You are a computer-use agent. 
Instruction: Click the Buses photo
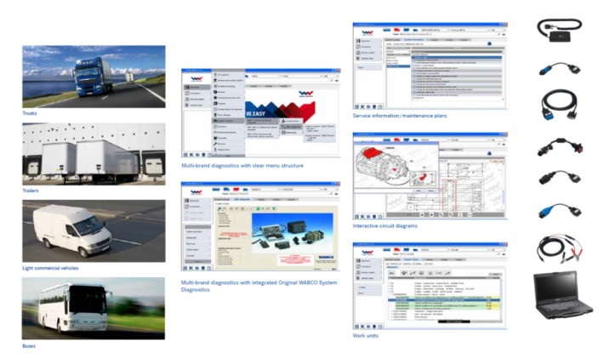[x=94, y=308]
